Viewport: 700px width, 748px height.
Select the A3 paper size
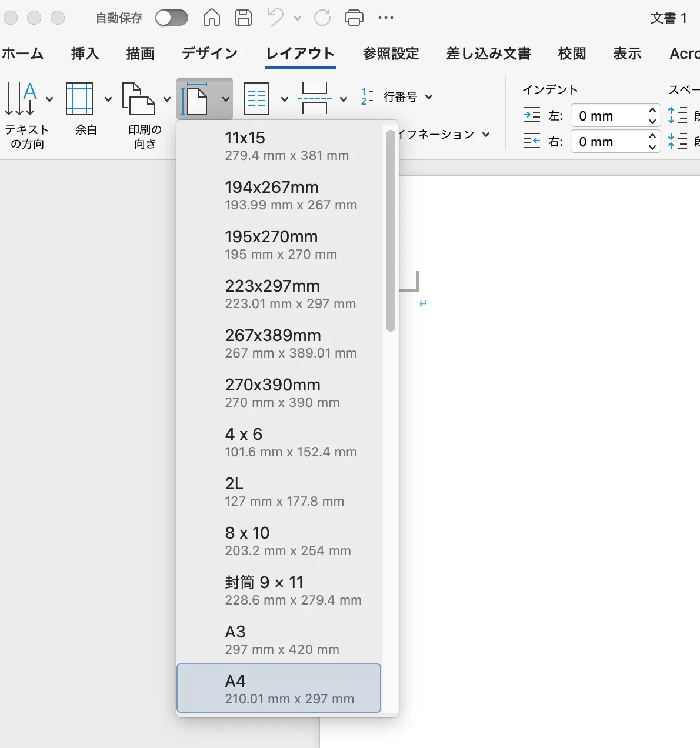tap(279, 640)
